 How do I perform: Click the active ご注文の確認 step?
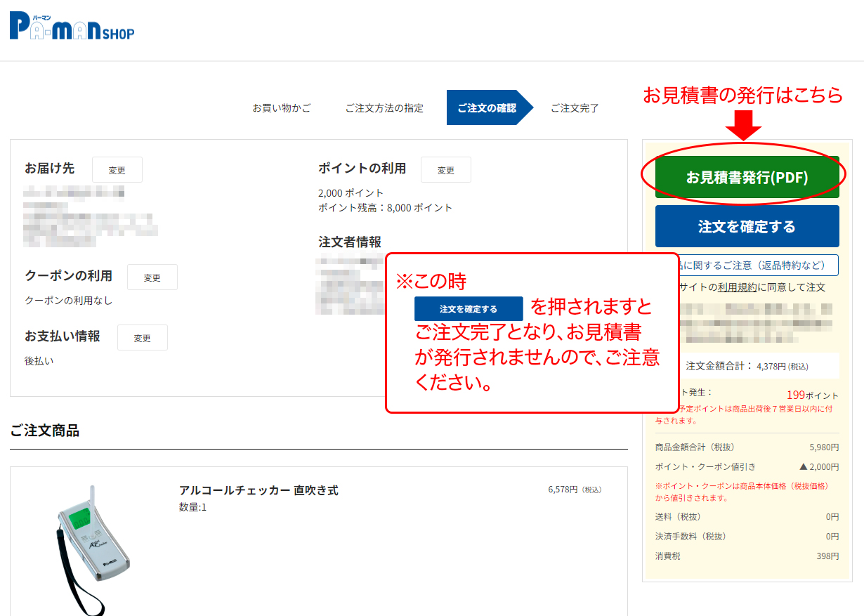pos(487,108)
